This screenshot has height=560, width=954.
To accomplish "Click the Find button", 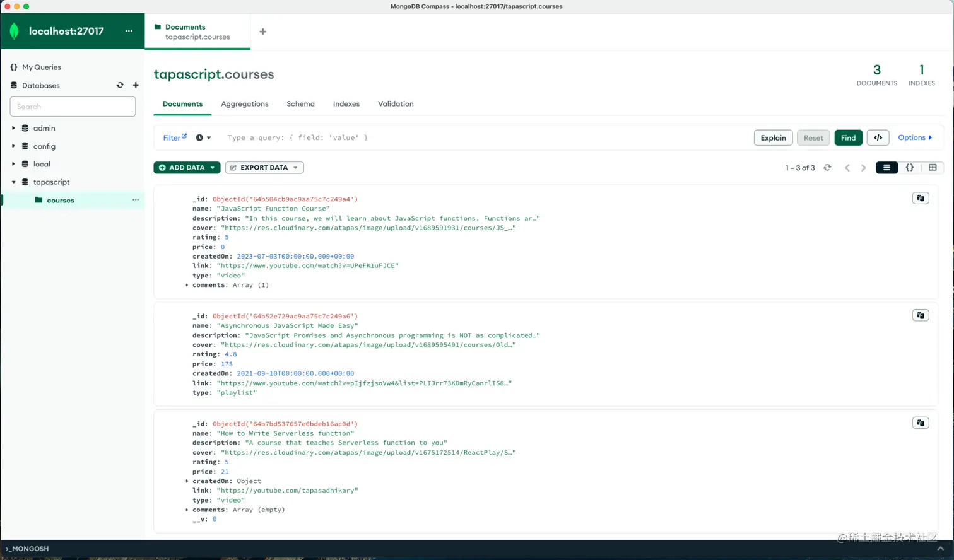I will (848, 137).
